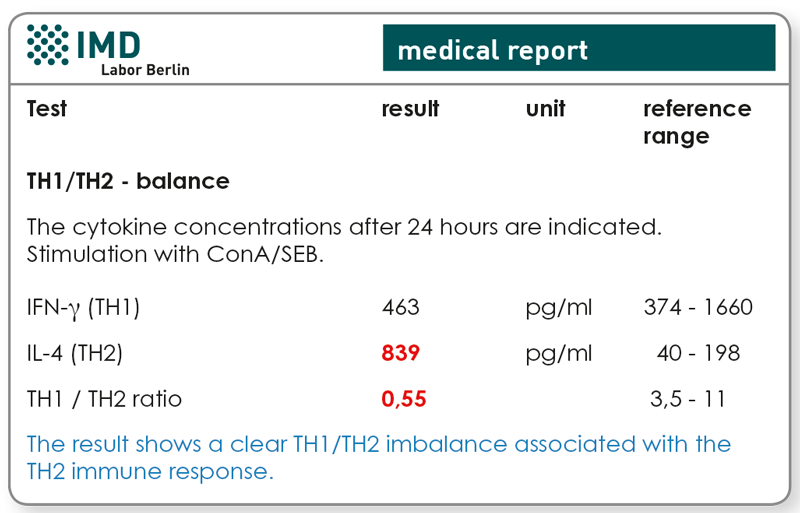This screenshot has height=513, width=800.
Task: Select the TH1/TH2 - balance heading
Action: (x=128, y=181)
